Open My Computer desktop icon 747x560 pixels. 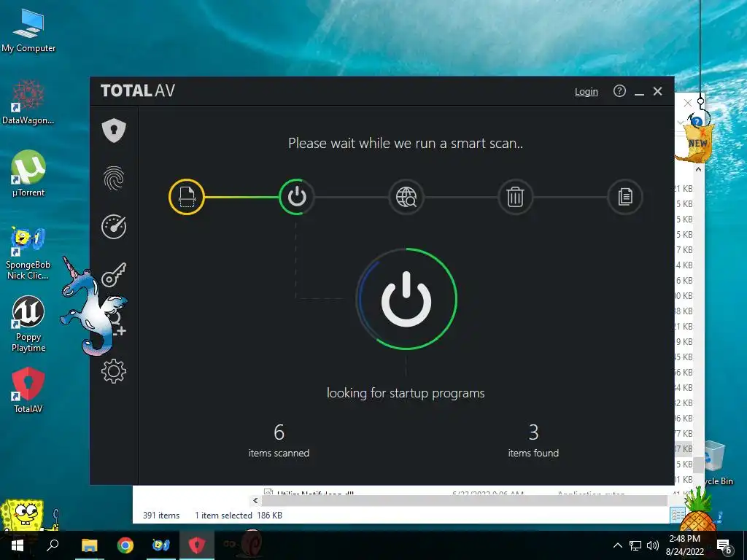pyautogui.click(x=28, y=31)
